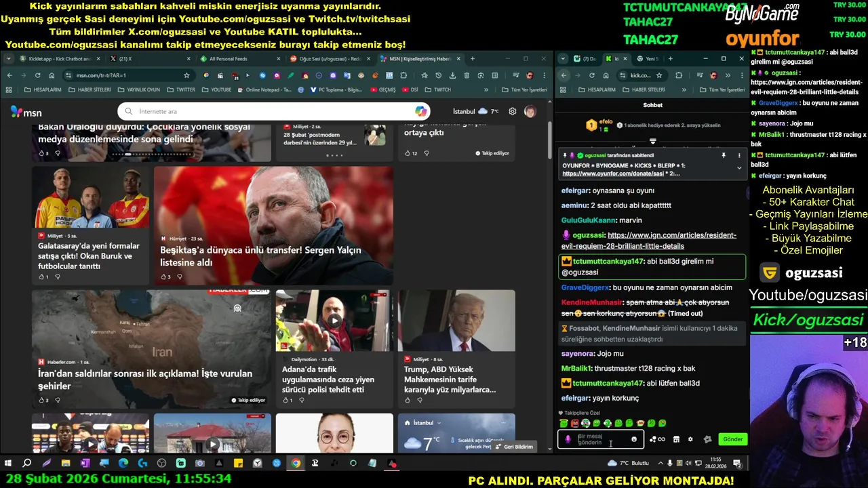Open Windows notification center
The height and width of the screenshot is (488, 868).
737,464
